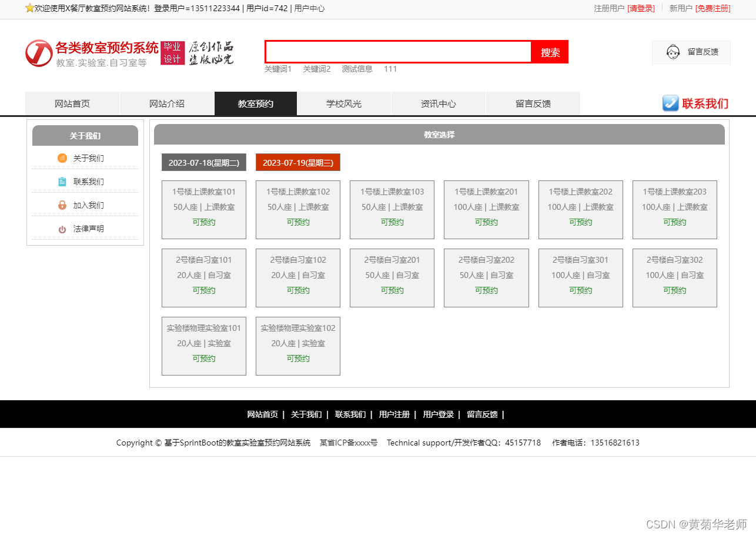This screenshot has width=756, height=536.
Task: Click the 各类教室预约系统 site title
Action: click(x=107, y=48)
